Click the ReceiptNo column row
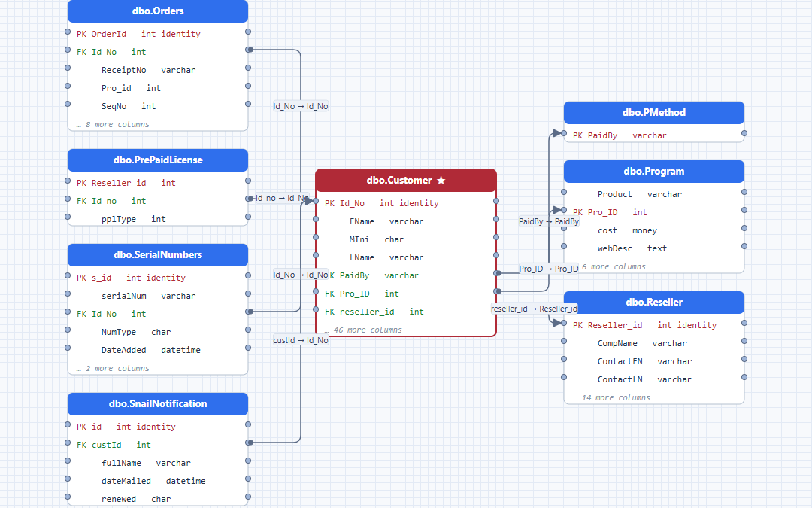 point(158,70)
